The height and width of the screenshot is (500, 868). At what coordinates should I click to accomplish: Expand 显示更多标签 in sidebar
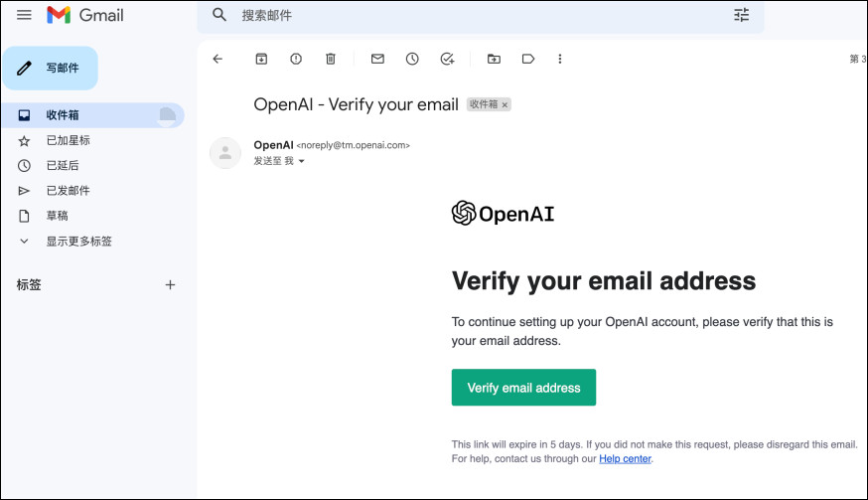click(78, 242)
